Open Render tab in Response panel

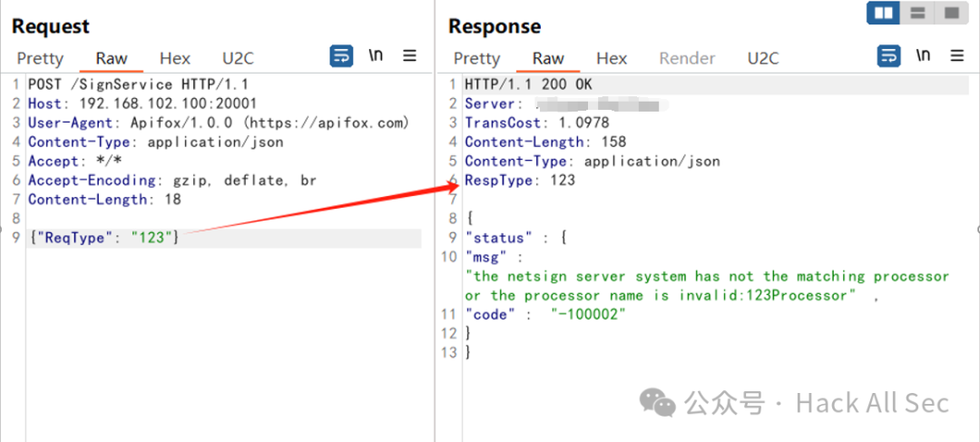point(688,59)
